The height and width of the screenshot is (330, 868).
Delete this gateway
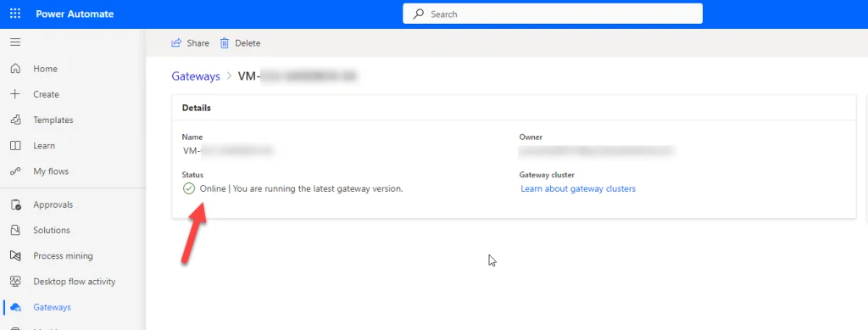(x=240, y=43)
